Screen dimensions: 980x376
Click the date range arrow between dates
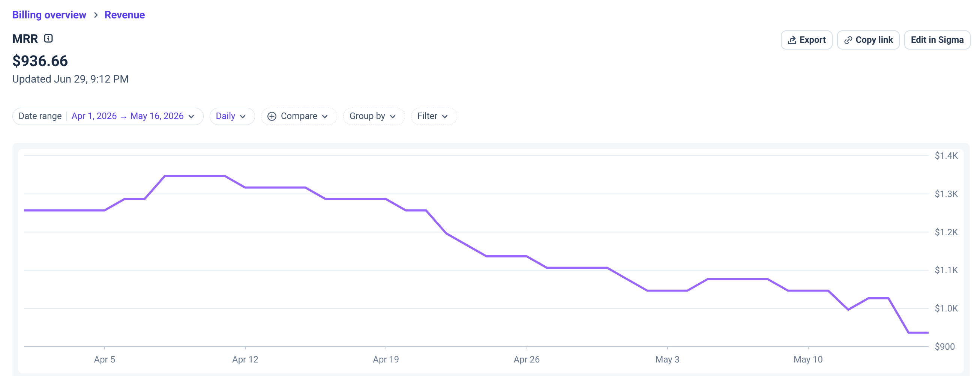tap(123, 117)
